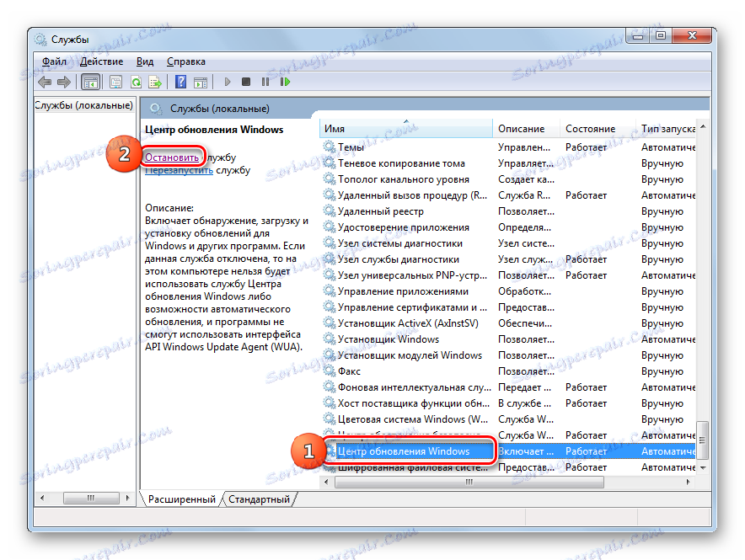This screenshot has height=560, width=745.
Task: Click the Refresh toolbar icon
Action: [x=136, y=82]
